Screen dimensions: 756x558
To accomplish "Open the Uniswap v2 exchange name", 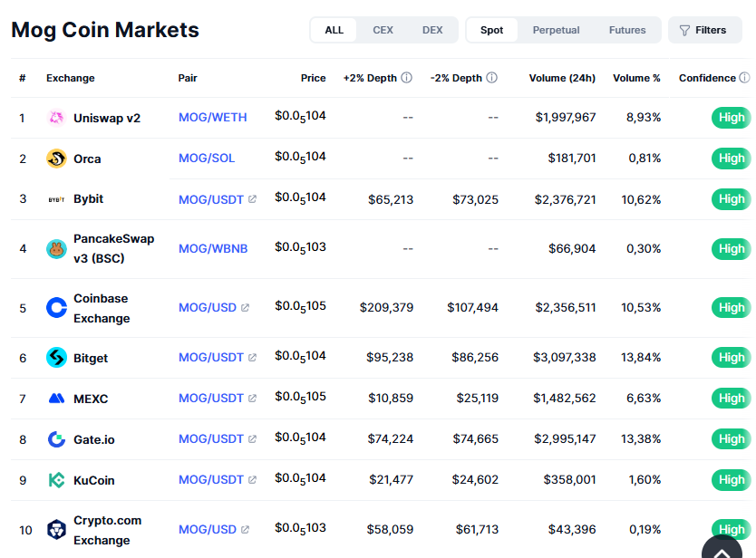I will (x=107, y=118).
